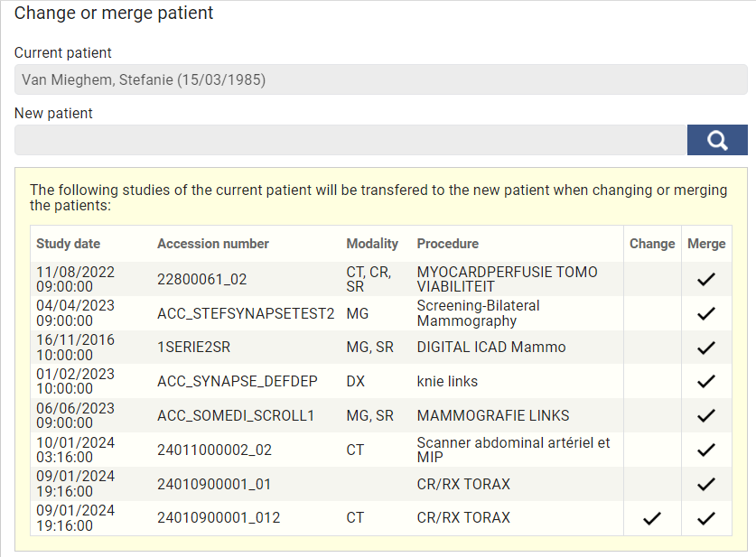
Task: Click the Current patient field
Action: pyautogui.click(x=380, y=79)
